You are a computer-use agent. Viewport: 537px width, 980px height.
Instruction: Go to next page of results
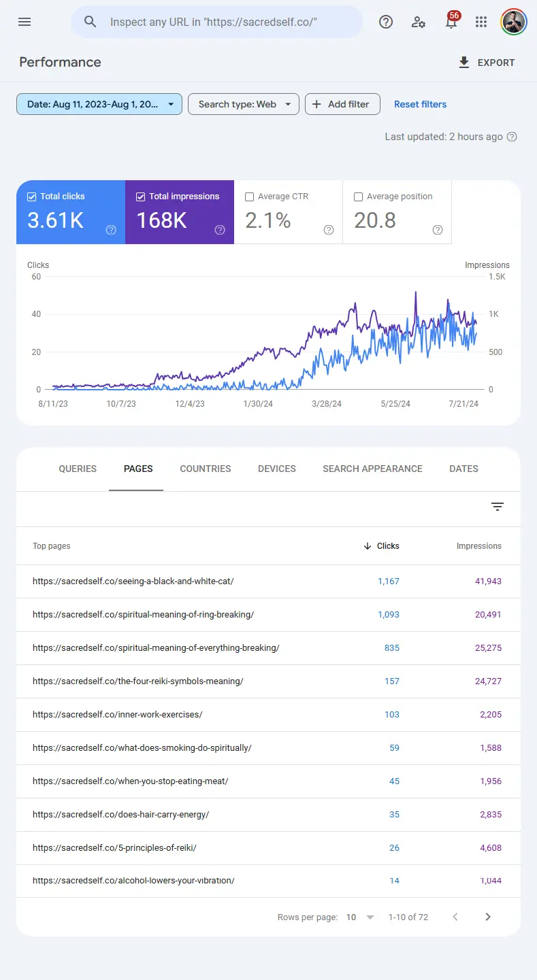tap(488, 917)
